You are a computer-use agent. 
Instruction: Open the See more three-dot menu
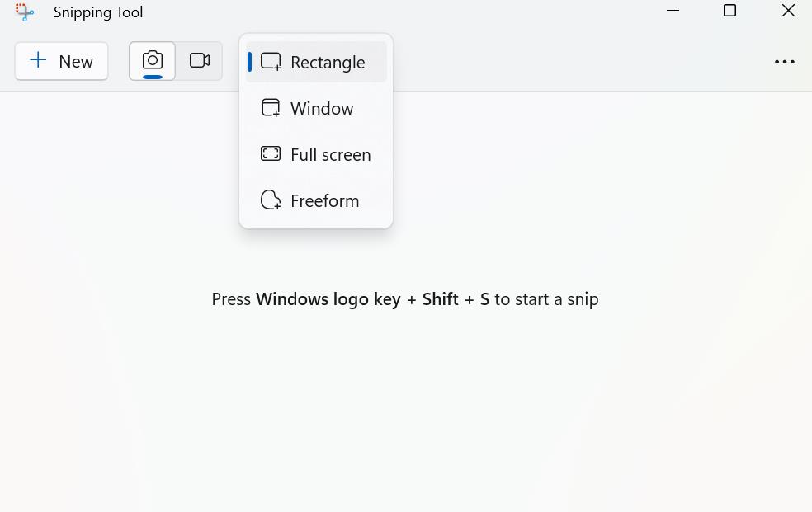pyautogui.click(x=784, y=62)
